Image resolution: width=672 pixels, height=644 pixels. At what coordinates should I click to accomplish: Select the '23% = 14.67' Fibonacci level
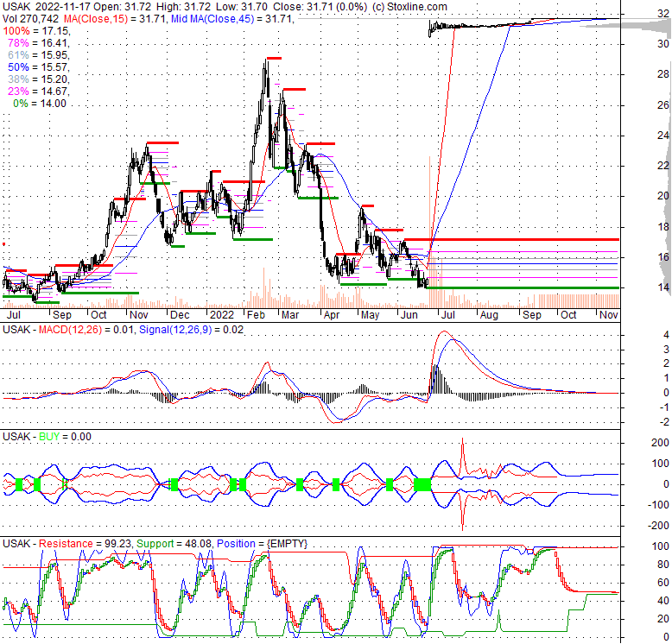(38, 91)
